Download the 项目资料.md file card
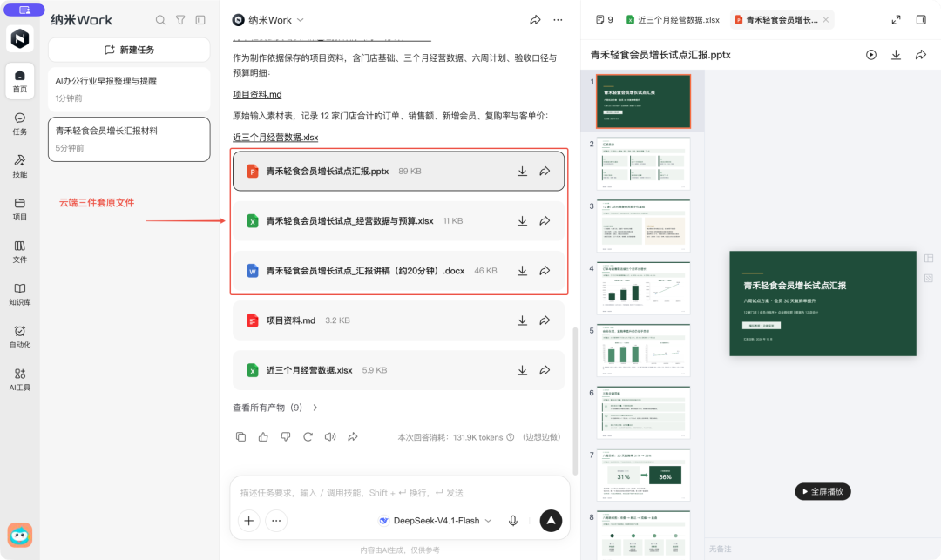 point(522,320)
